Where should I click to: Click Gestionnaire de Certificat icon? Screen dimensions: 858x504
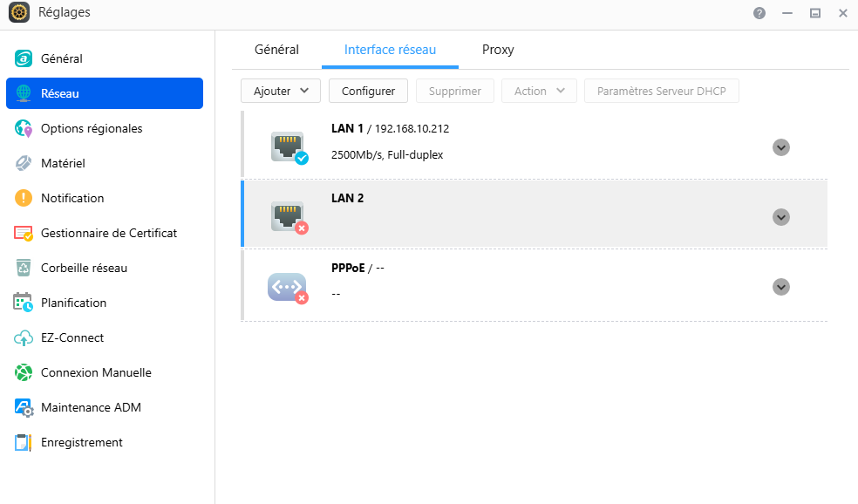point(24,233)
